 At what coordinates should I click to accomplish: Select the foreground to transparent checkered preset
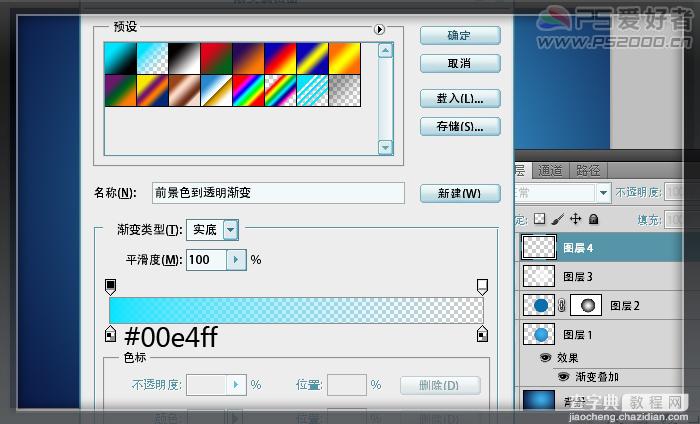pos(153,58)
